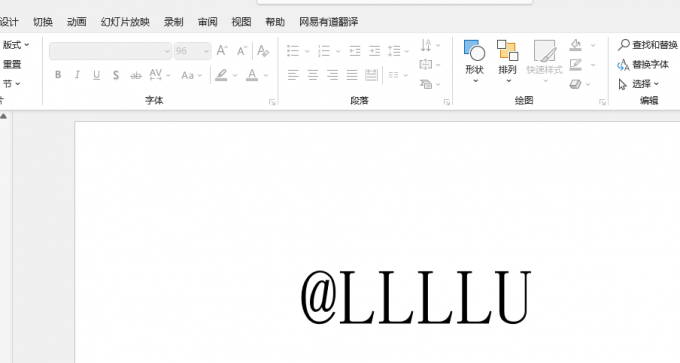Viewport: 680px width, 363px height.
Task: Click the increase indent icon
Action: coord(374,51)
